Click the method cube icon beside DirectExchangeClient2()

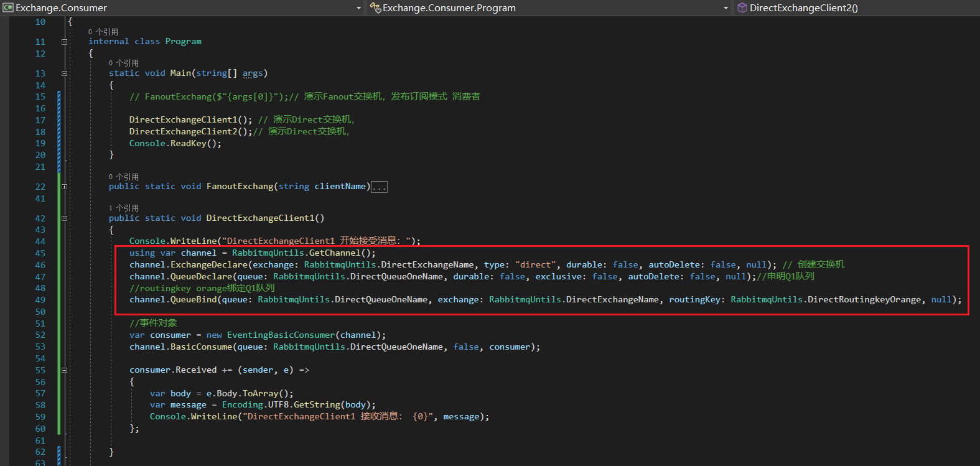[x=742, y=8]
